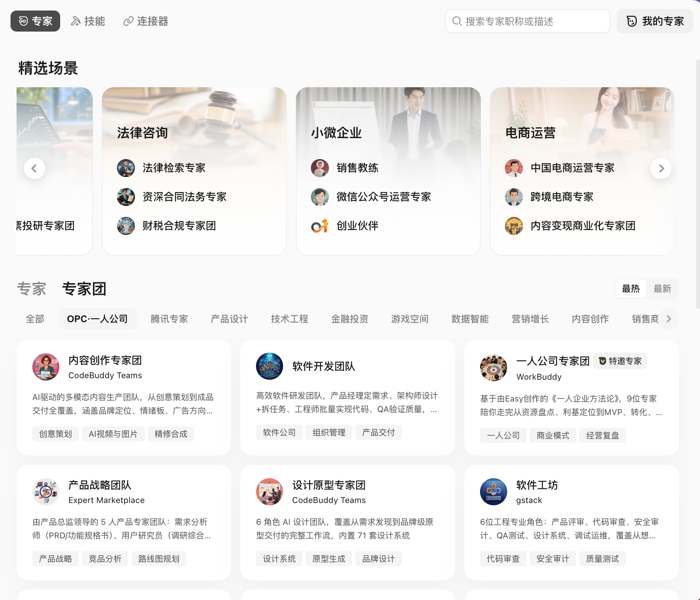Click the 原型生成 tag
This screenshot has width=700, height=600.
pyautogui.click(x=329, y=559)
